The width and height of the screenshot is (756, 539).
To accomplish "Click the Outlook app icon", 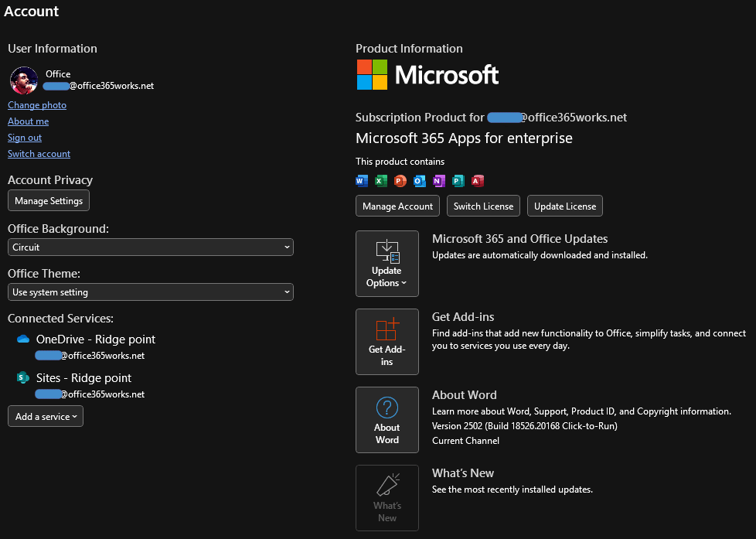I will pos(420,181).
